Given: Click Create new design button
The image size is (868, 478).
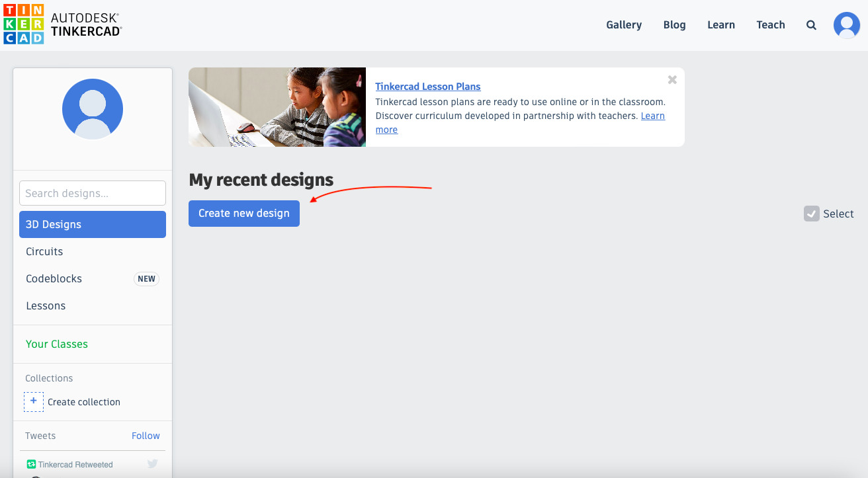Looking at the screenshot, I should tap(244, 214).
